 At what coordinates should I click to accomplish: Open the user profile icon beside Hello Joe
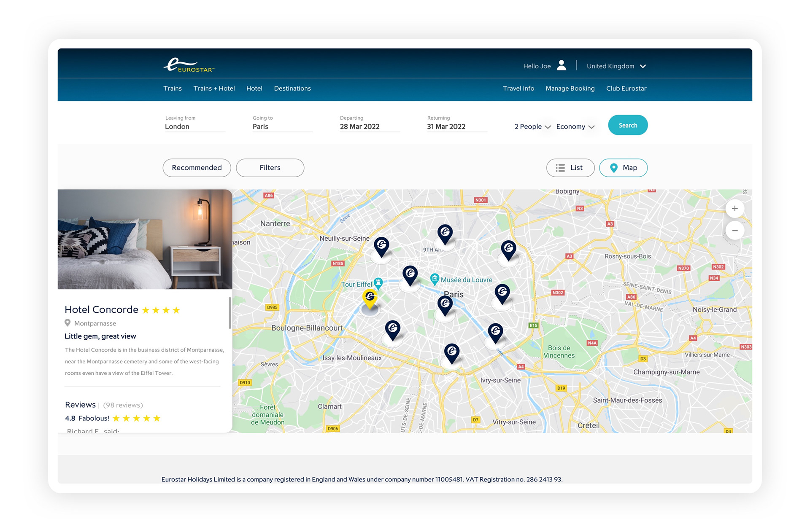[x=561, y=65]
